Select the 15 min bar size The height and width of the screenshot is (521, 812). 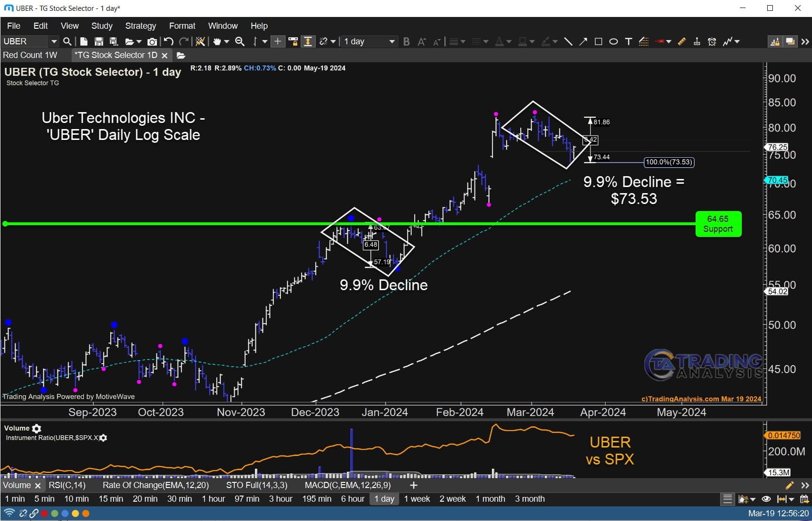point(111,499)
